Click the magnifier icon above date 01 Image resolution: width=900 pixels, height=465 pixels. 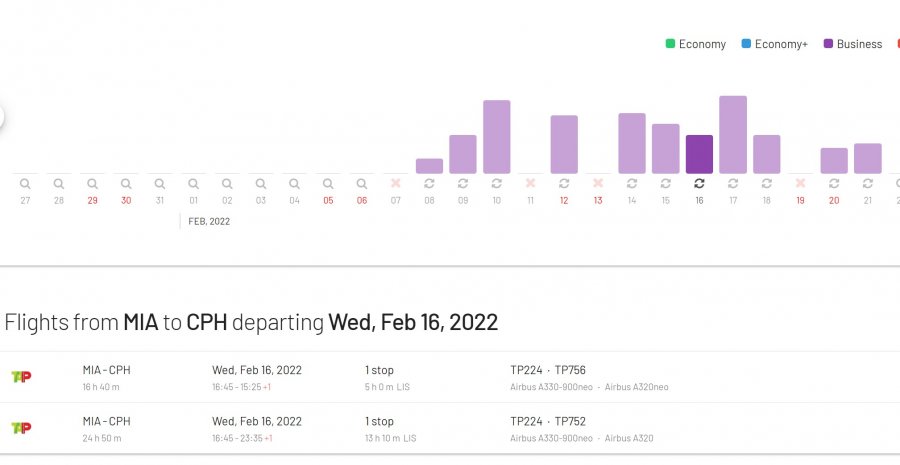pyautogui.click(x=193, y=184)
